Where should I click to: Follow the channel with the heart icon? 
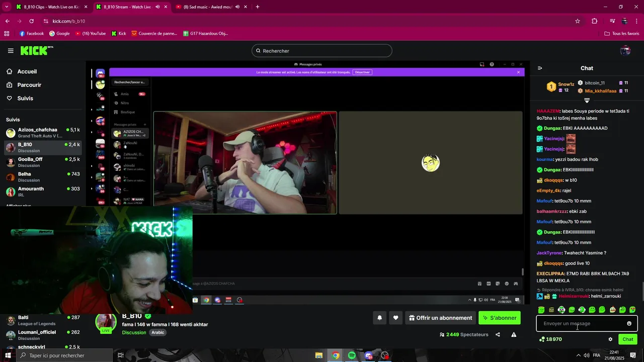(x=395, y=318)
